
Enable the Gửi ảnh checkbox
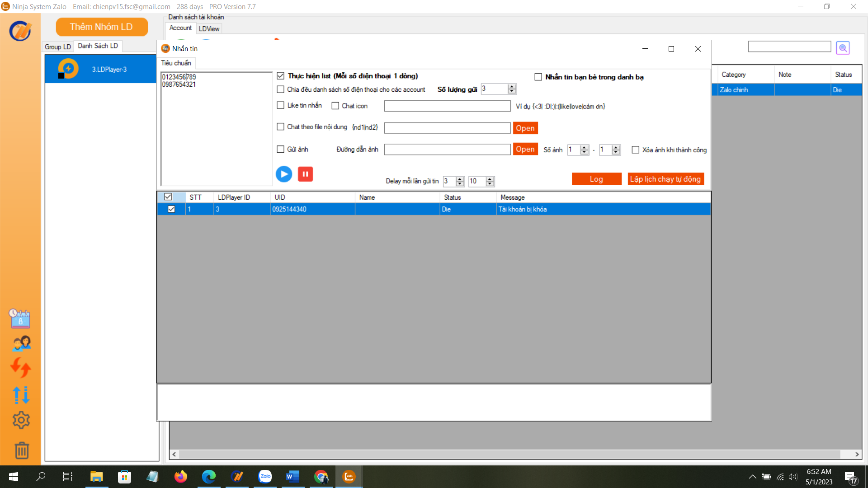pos(280,149)
